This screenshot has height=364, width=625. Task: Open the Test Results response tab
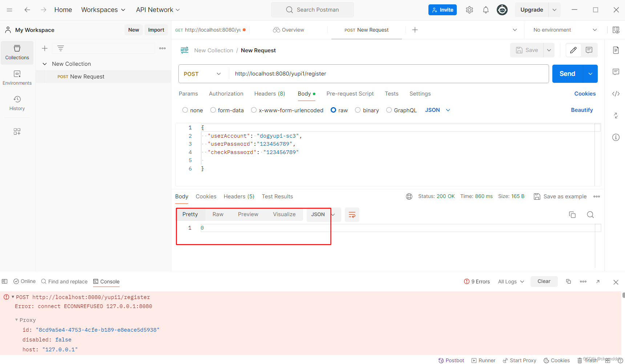pos(277,197)
